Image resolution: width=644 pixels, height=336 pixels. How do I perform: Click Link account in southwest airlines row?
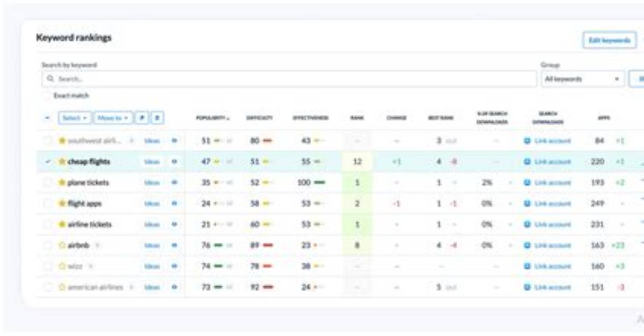(552, 141)
